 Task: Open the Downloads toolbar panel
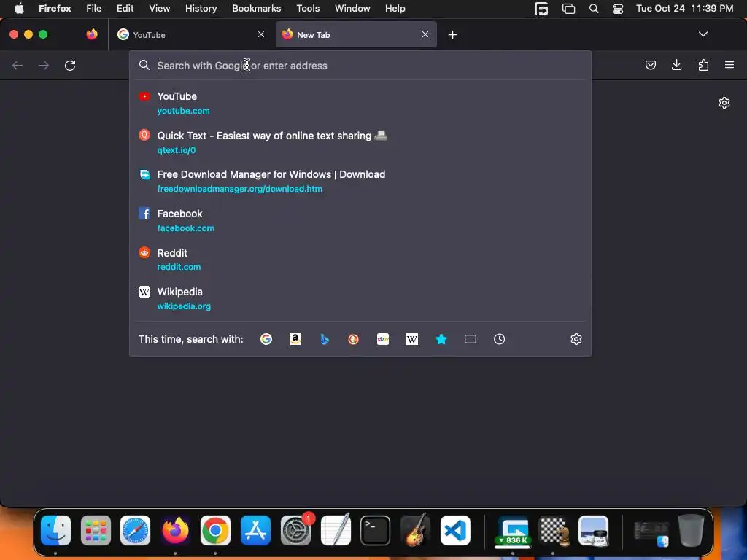click(x=676, y=65)
